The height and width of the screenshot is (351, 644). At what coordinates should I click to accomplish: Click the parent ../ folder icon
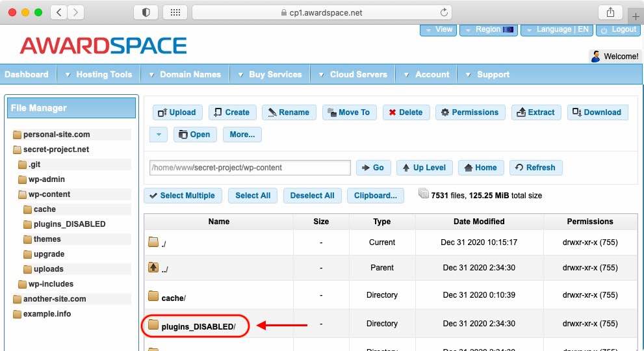153,267
